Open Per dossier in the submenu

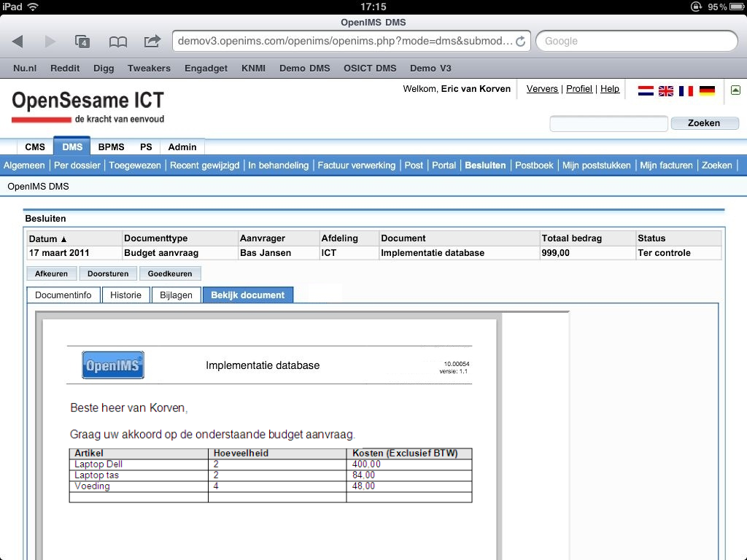(x=77, y=166)
